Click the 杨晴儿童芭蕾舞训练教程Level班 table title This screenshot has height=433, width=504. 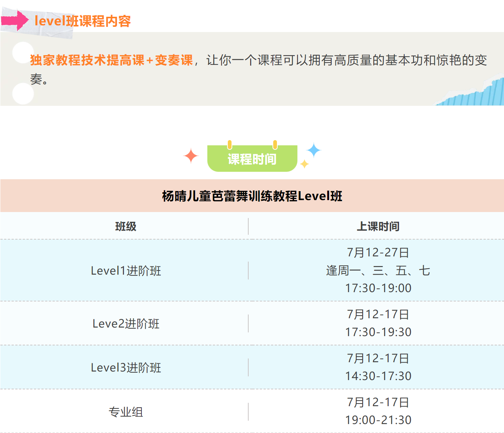(252, 196)
